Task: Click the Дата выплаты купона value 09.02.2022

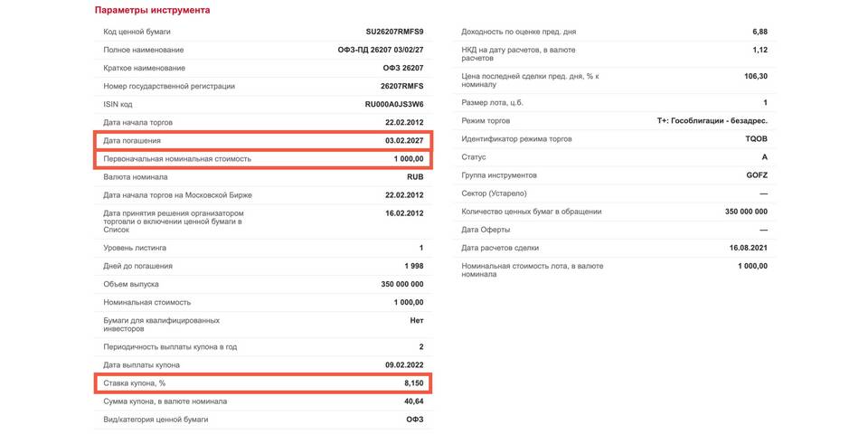Action: point(405,365)
